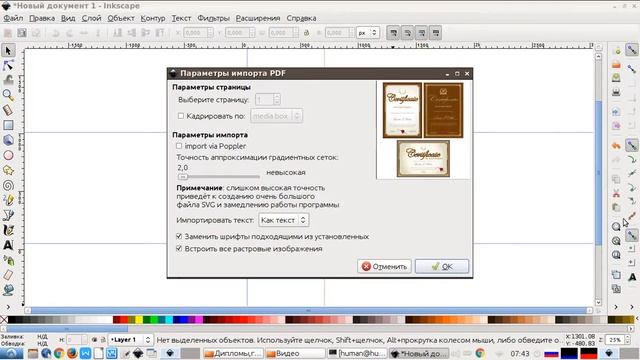Select the Text tool

[x=8, y=245]
